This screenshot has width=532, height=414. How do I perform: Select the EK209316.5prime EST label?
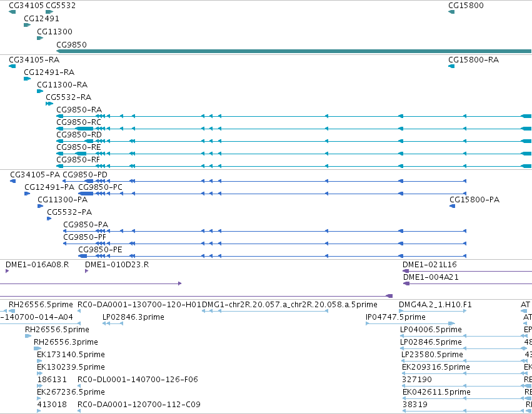click(436, 368)
